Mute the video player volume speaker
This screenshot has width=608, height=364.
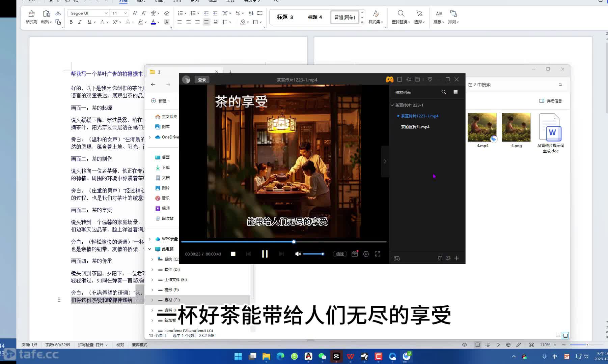click(x=298, y=254)
